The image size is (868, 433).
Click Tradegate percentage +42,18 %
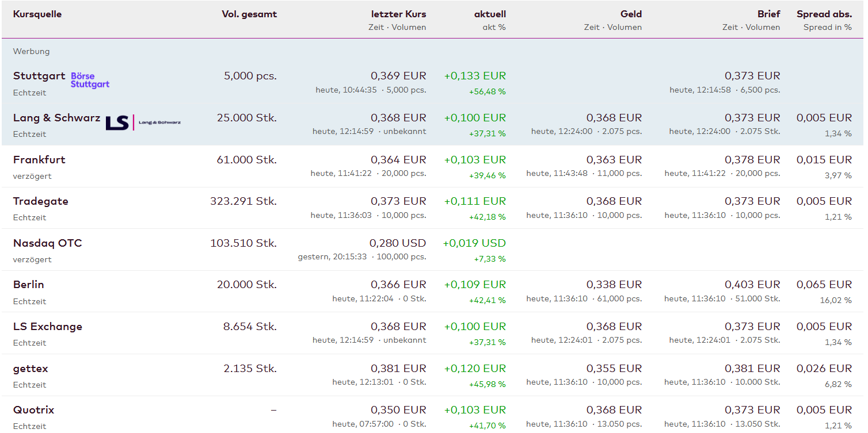pos(488,217)
